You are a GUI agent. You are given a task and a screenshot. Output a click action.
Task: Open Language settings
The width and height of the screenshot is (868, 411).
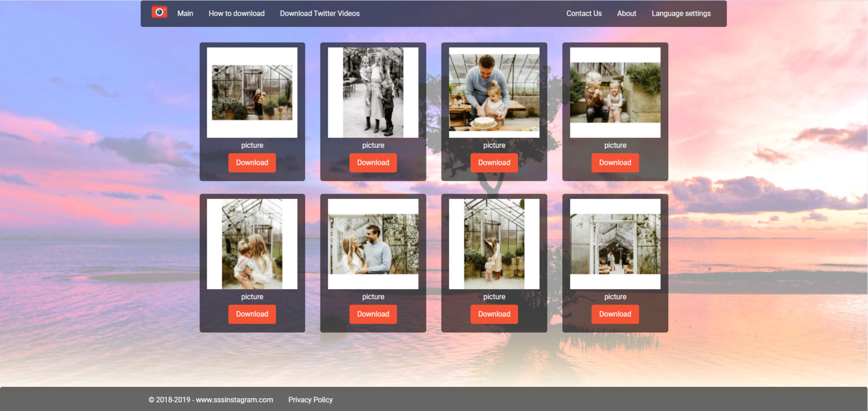pos(681,13)
